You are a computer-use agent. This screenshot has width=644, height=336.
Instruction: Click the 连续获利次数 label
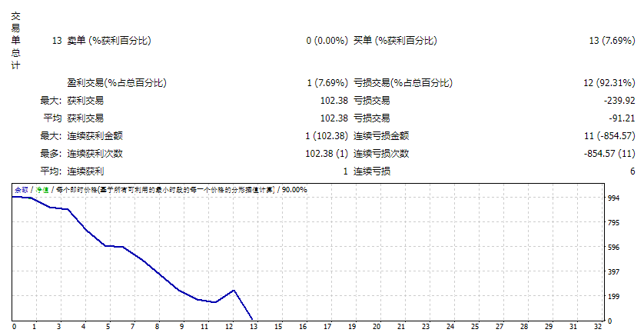click(95, 154)
